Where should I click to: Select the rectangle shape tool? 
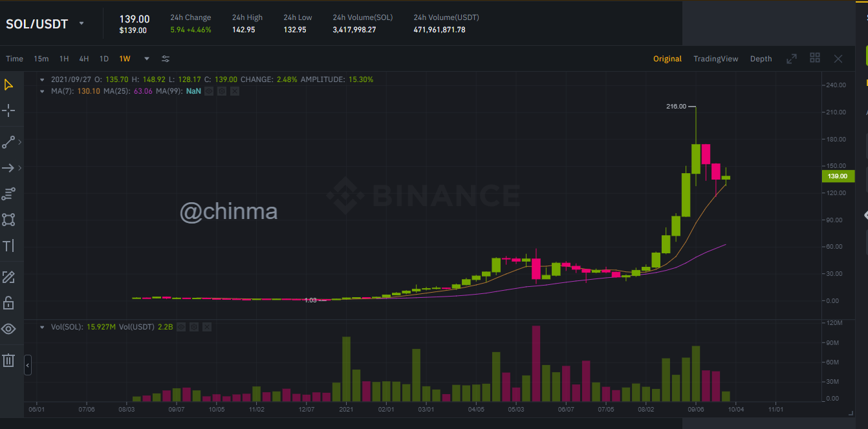8,220
